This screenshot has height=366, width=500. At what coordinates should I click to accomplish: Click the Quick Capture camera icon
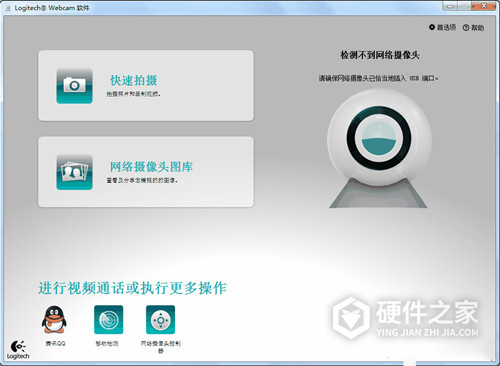click(74, 86)
